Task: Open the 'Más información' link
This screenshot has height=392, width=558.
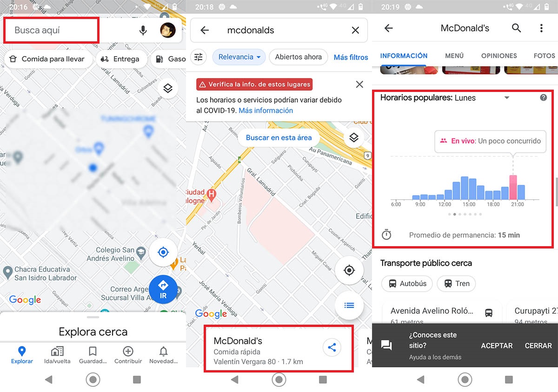Action: [x=266, y=111]
